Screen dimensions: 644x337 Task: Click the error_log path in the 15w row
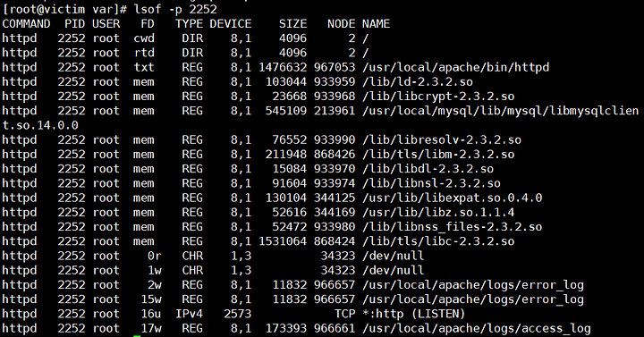[x=473, y=299]
